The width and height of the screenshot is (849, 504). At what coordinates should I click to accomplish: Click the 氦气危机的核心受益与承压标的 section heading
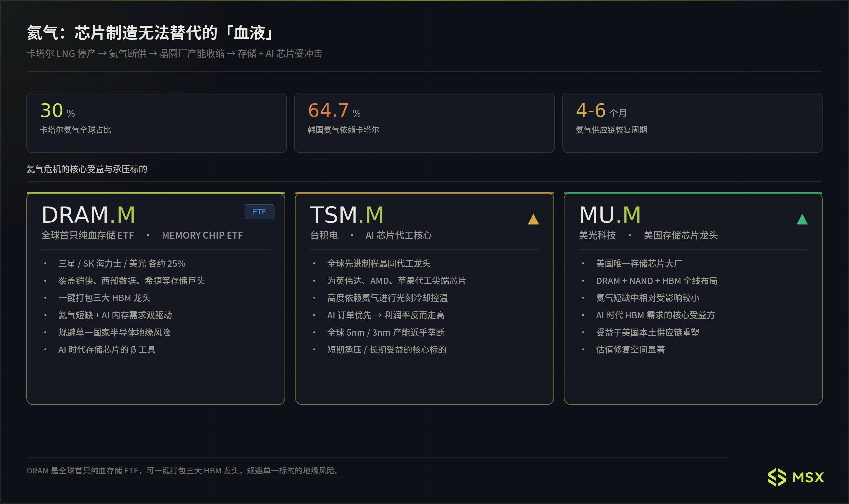[87, 169]
